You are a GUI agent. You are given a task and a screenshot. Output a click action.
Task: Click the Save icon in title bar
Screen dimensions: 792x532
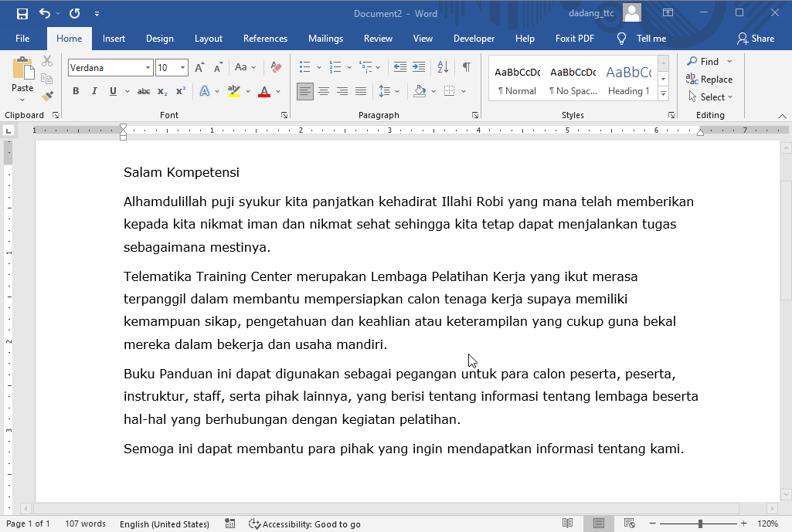(22, 13)
